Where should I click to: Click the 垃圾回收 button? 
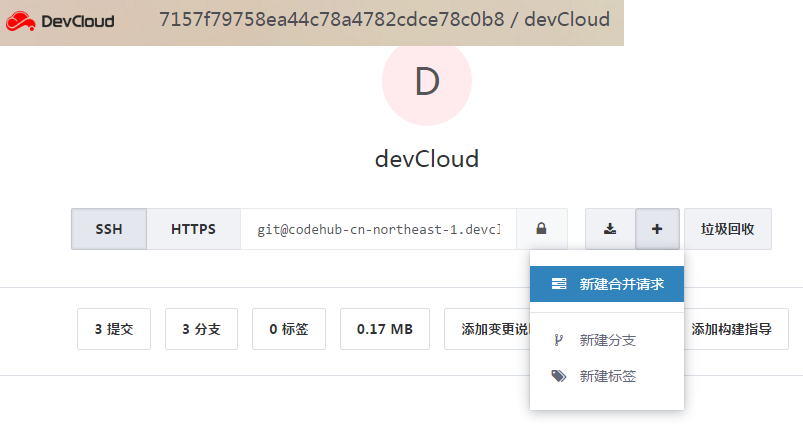click(728, 229)
